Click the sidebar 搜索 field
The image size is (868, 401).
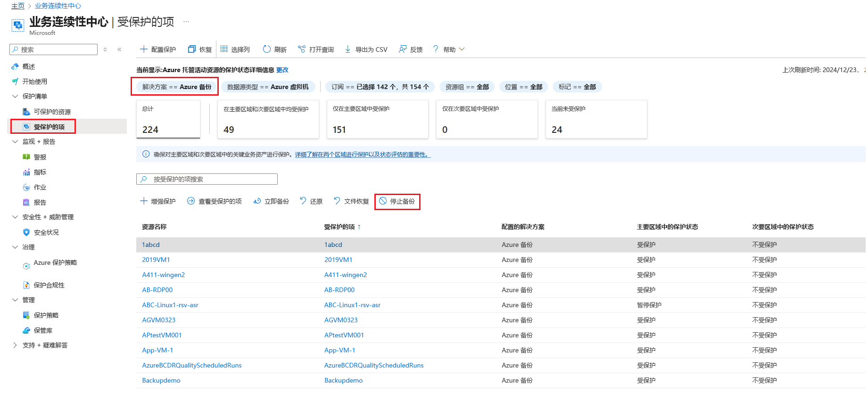coord(53,49)
